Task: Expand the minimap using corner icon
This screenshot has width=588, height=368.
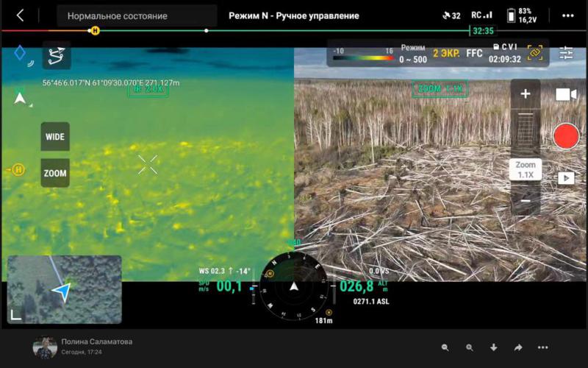Action: pyautogui.click(x=16, y=315)
